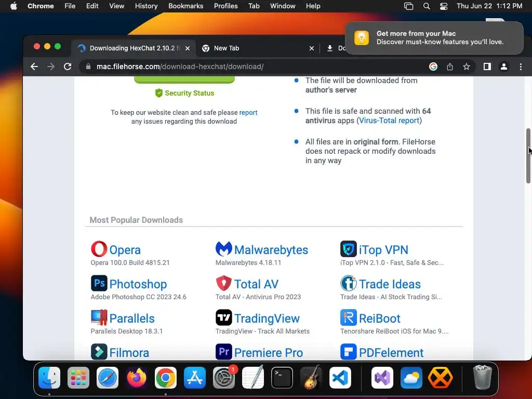Click the Parallels logo icon
Screen dimensions: 532x399
coord(99,317)
